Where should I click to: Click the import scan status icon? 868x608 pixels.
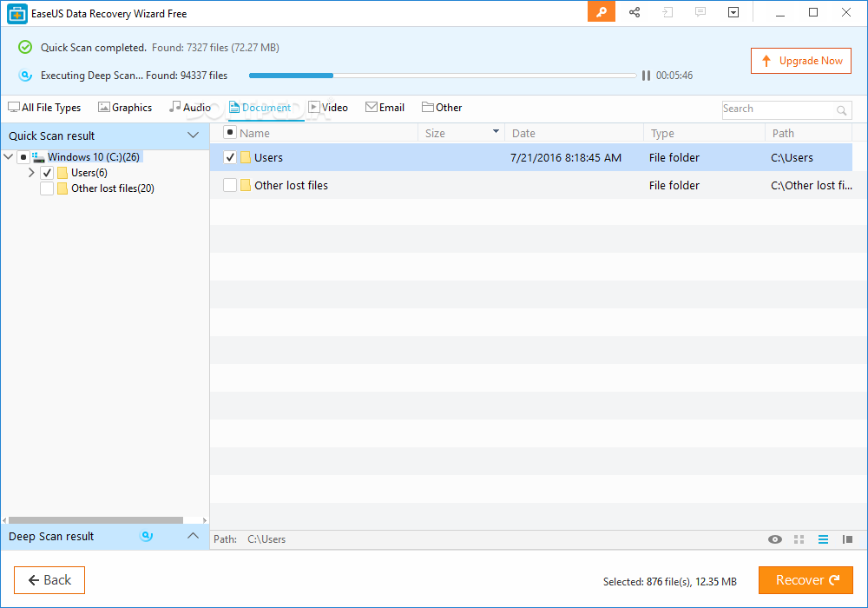[x=667, y=12]
